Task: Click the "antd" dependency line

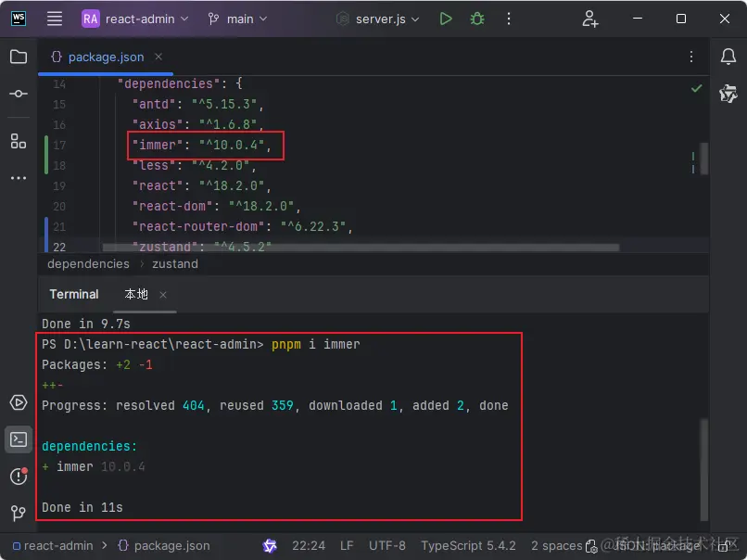Action: pos(197,105)
